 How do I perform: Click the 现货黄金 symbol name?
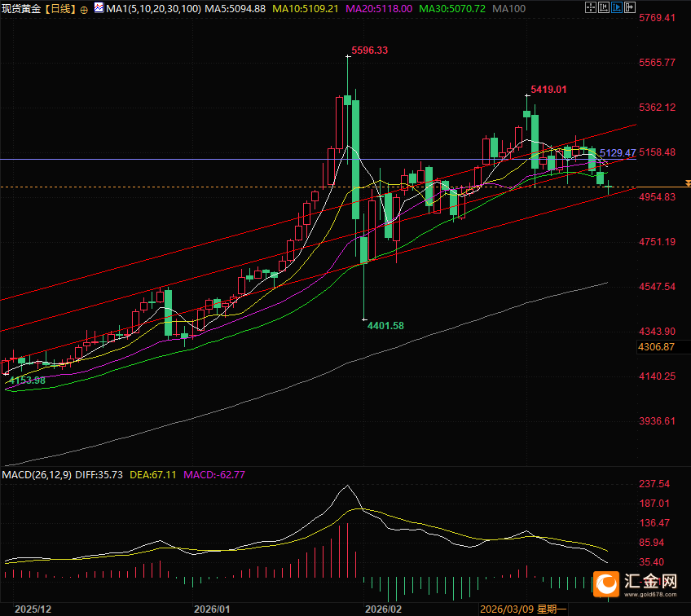point(21,9)
